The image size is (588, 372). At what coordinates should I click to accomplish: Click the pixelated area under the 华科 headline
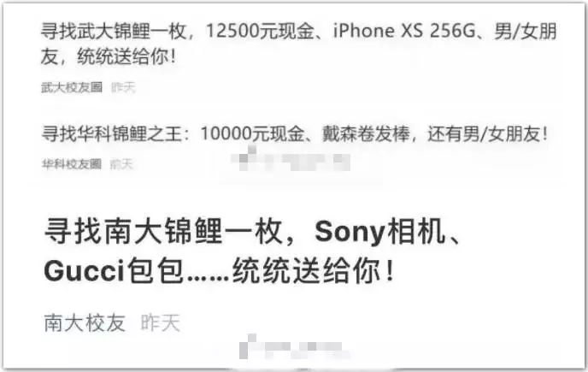(x=291, y=159)
